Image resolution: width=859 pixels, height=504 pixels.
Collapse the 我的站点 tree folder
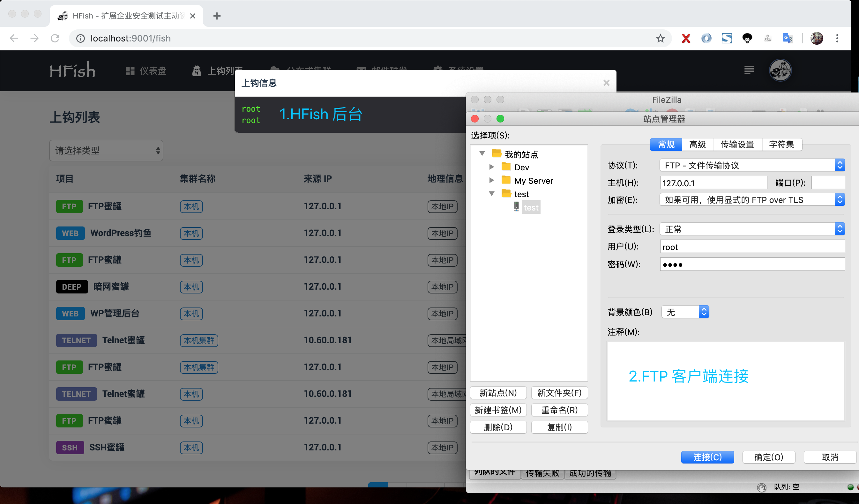click(x=482, y=154)
